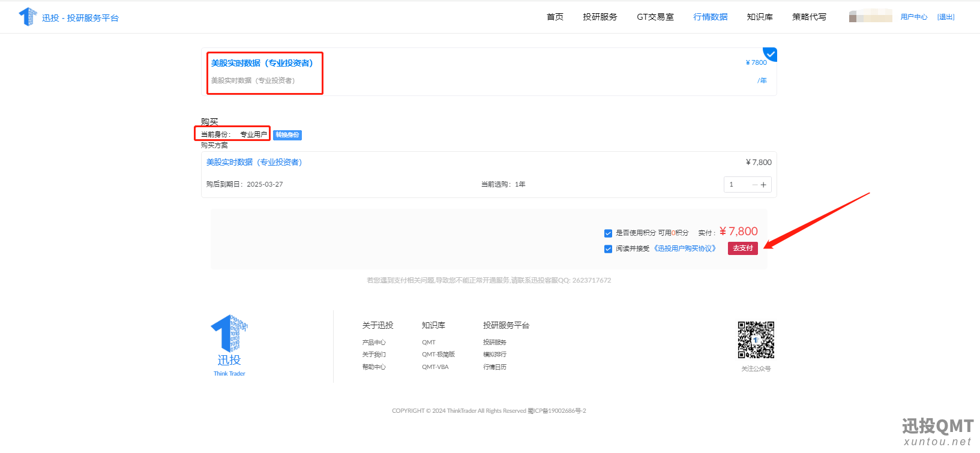
Task: Increase quantity with the plus button
Action: (763, 185)
